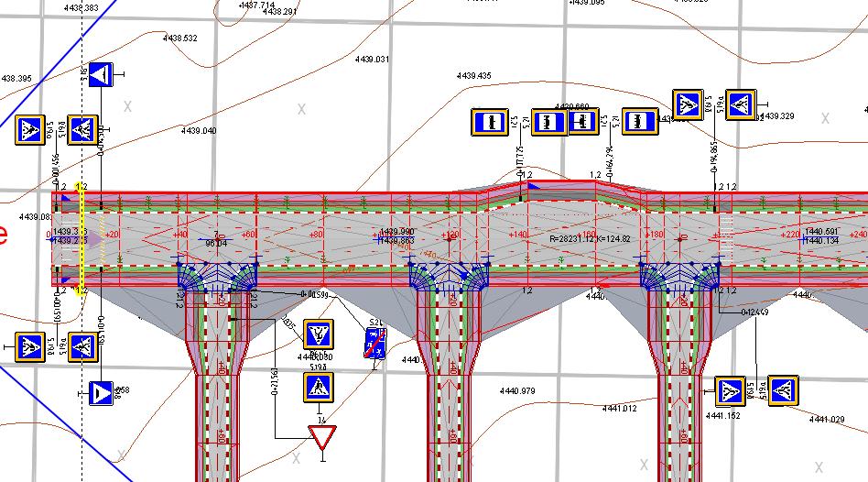Click the elevation label 4439.435

pyautogui.click(x=474, y=76)
